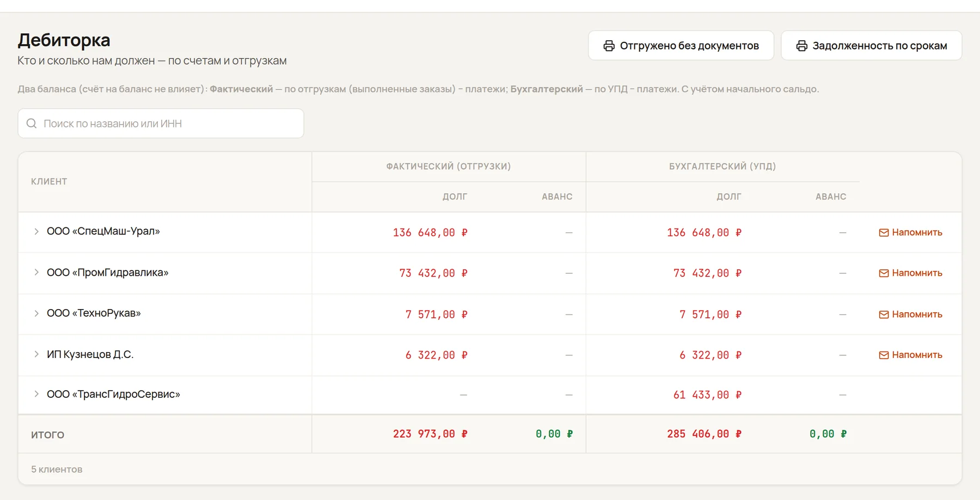Click the printer icon in Отгружено без документов
The image size is (980, 500).
tap(609, 46)
